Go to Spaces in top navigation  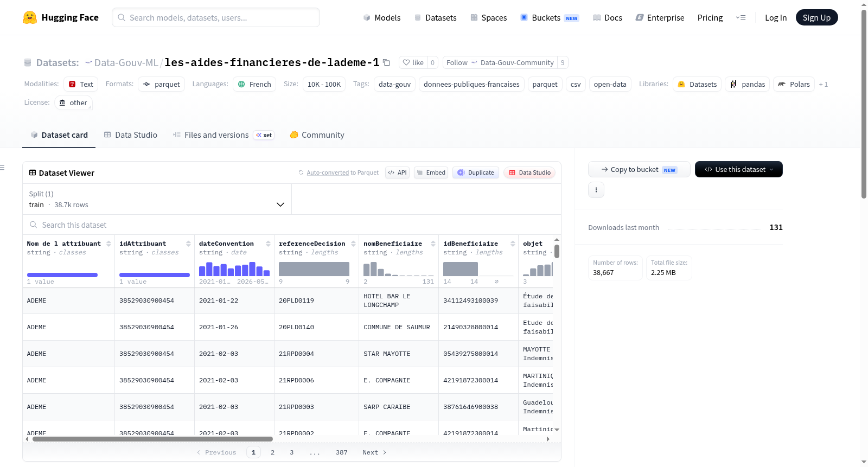[488, 17]
